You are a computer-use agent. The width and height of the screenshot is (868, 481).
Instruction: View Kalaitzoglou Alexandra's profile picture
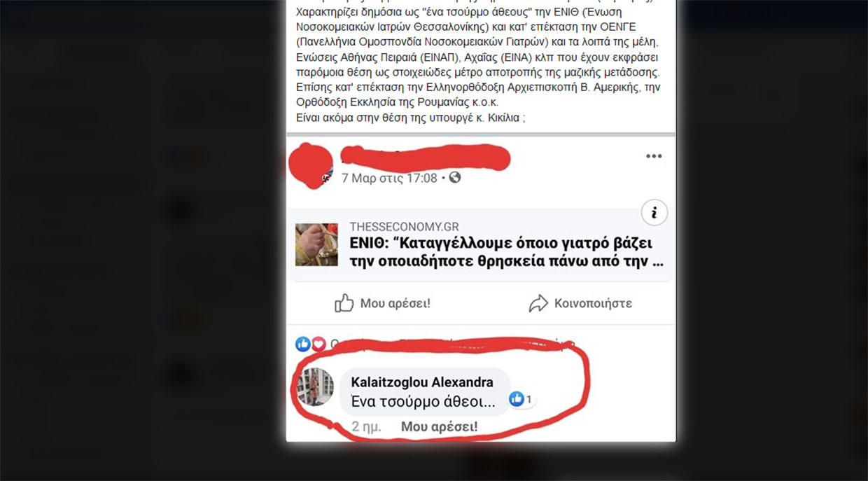point(315,386)
